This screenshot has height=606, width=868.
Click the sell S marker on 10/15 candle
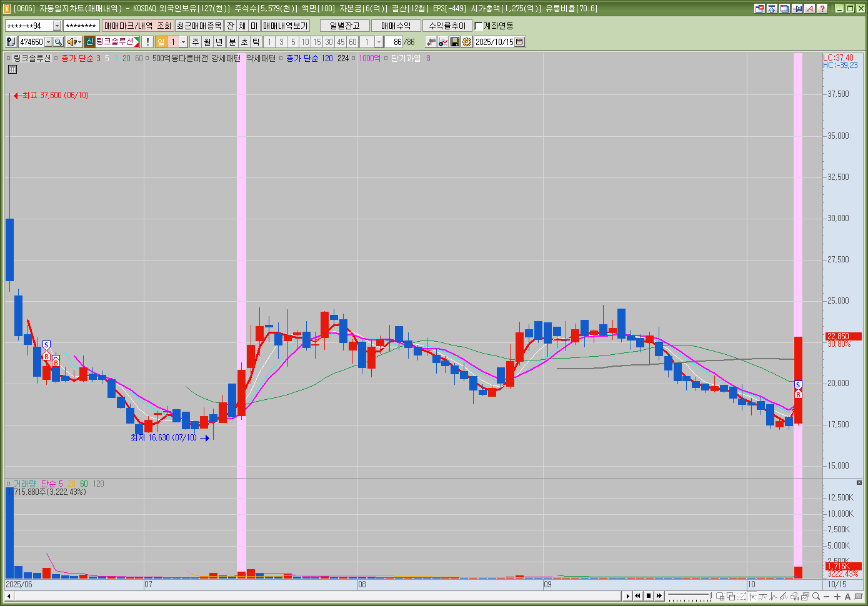click(798, 385)
